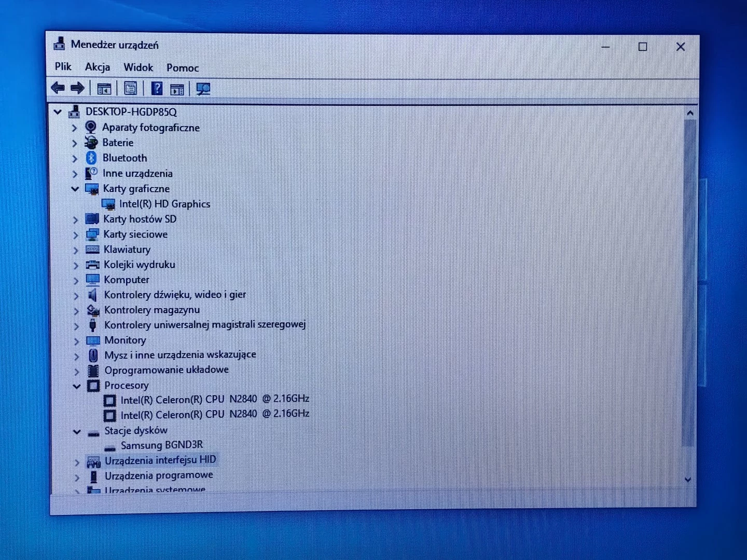Screen dimensions: 747x560
Task: Show the console tree pane toolbar icon
Action: (x=104, y=89)
